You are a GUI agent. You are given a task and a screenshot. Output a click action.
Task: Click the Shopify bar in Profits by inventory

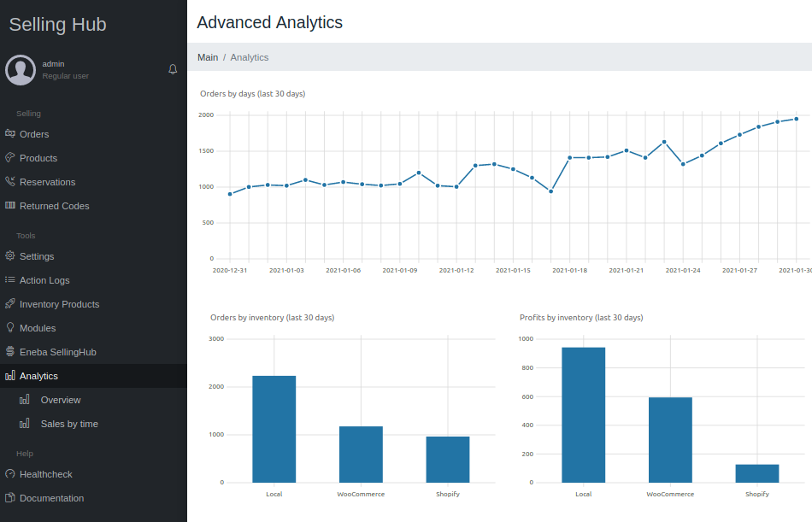pyautogui.click(x=757, y=474)
